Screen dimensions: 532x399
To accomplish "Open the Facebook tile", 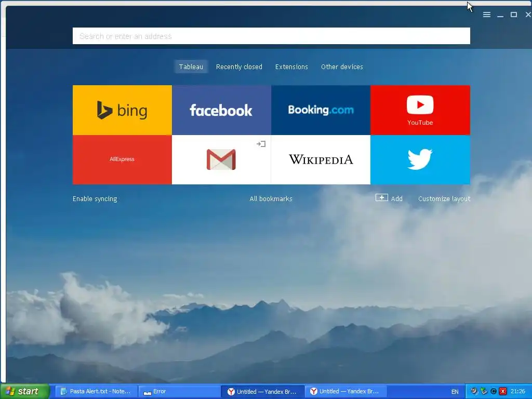I will [x=221, y=110].
